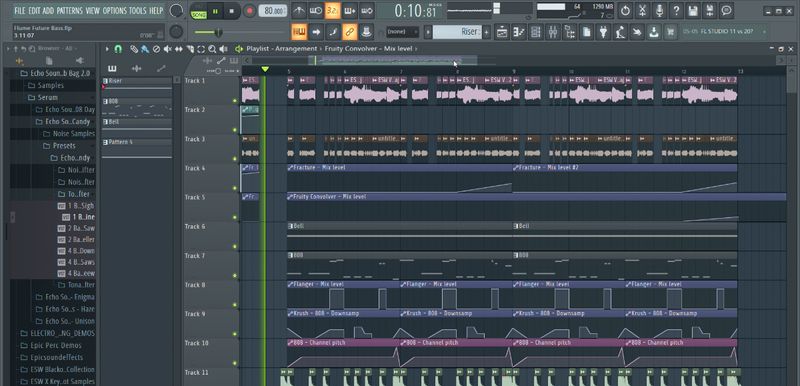Stop playback
The width and height of the screenshot is (800, 386).
pos(232,11)
